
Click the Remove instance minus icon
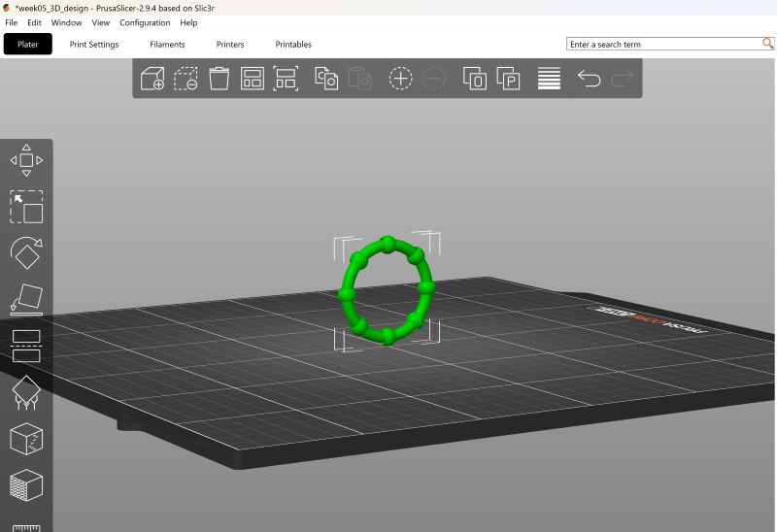434,79
